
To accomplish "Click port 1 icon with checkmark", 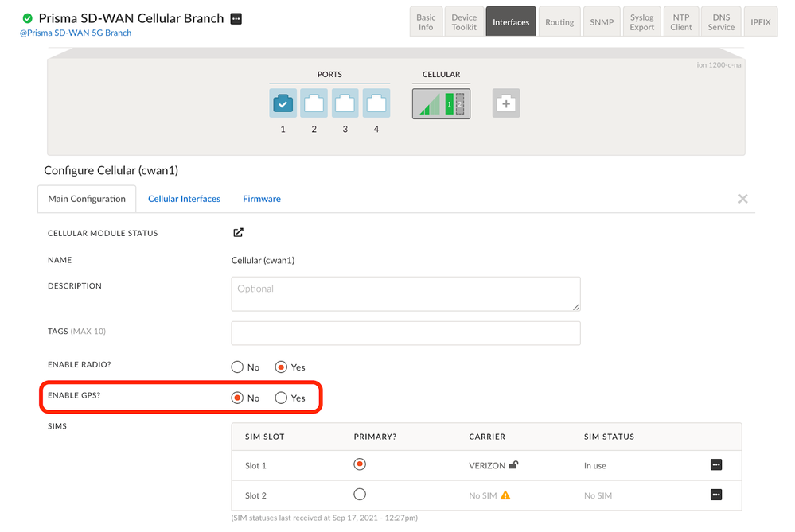I will tap(283, 103).
